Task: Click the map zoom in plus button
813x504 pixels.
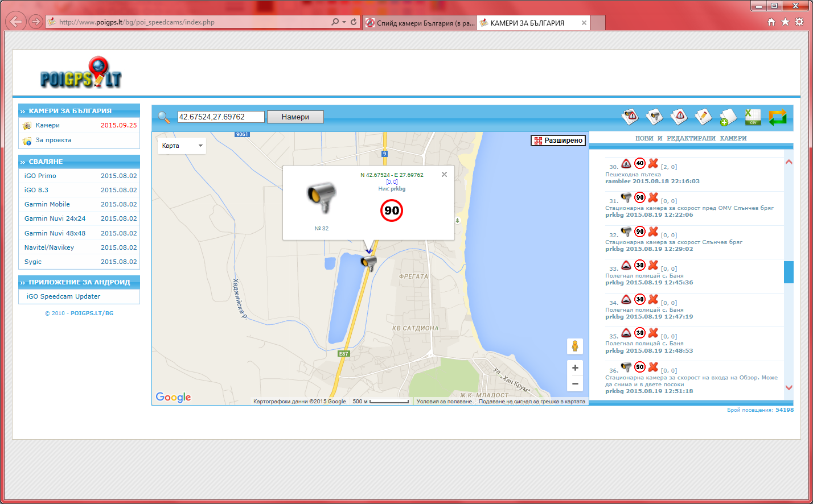Action: point(575,368)
